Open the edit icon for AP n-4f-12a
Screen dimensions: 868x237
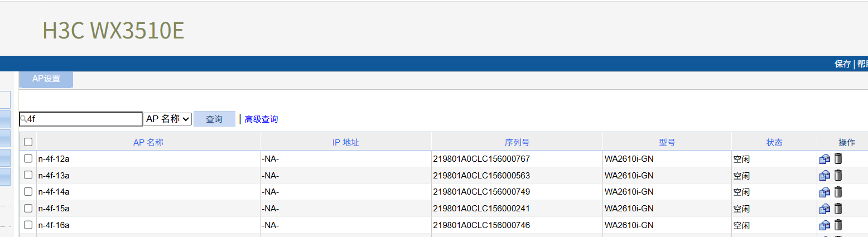coord(824,159)
